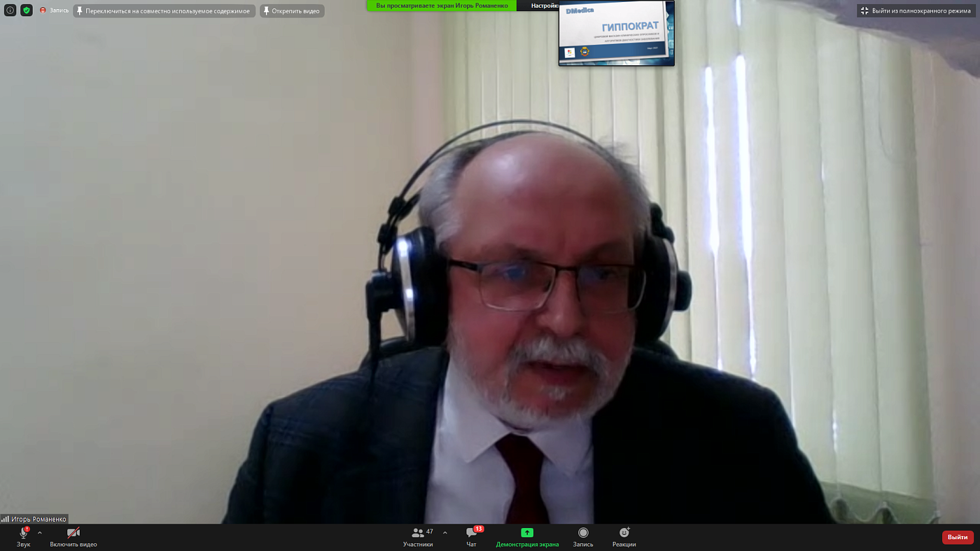Toggle the microphone with the Звук button

tap(24, 537)
